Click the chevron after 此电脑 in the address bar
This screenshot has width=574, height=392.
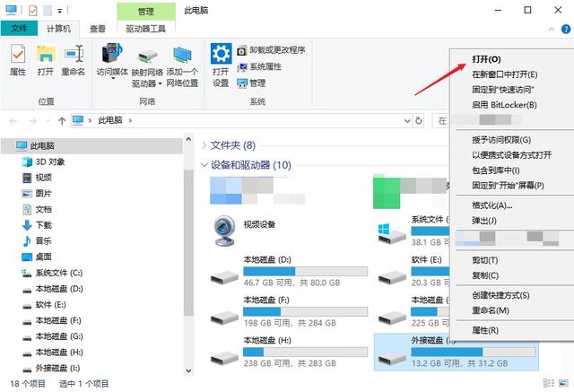click(130, 120)
